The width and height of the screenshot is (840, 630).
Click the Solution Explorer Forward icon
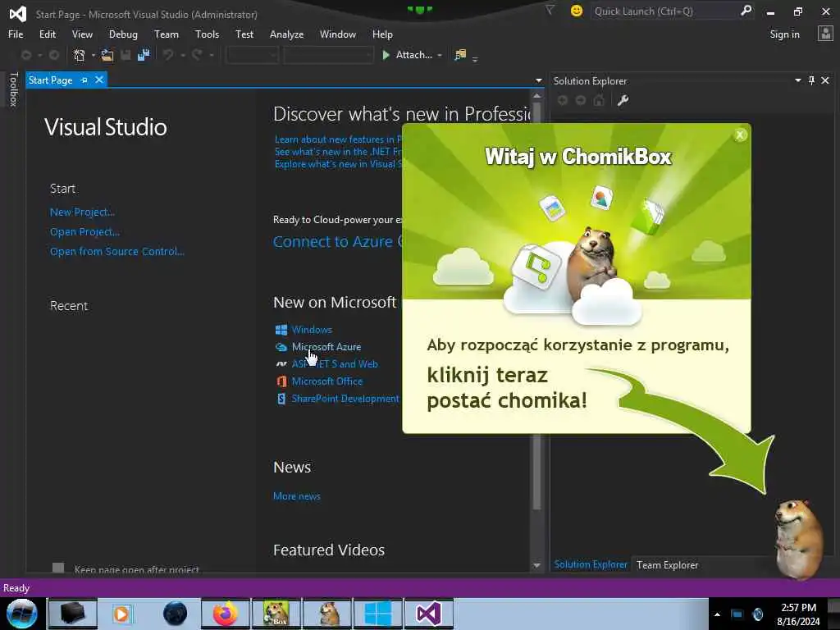581,100
